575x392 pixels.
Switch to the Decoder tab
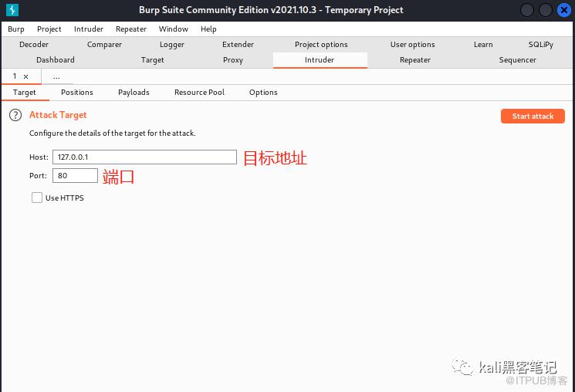pyautogui.click(x=34, y=45)
